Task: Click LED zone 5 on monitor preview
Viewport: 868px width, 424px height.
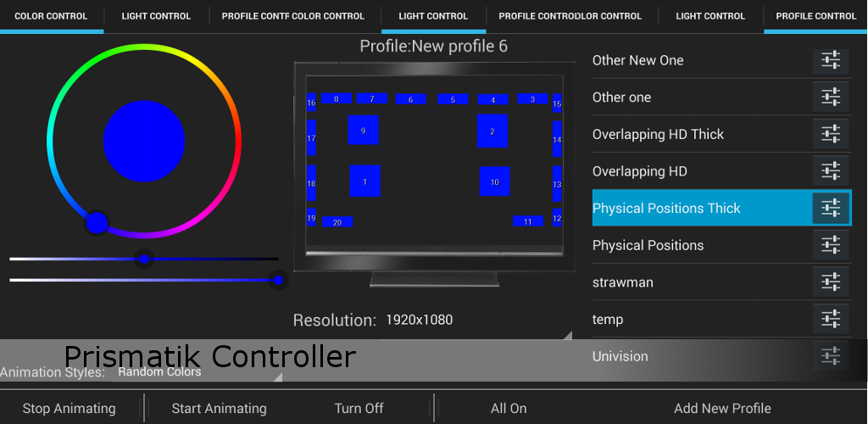Action: tap(453, 99)
